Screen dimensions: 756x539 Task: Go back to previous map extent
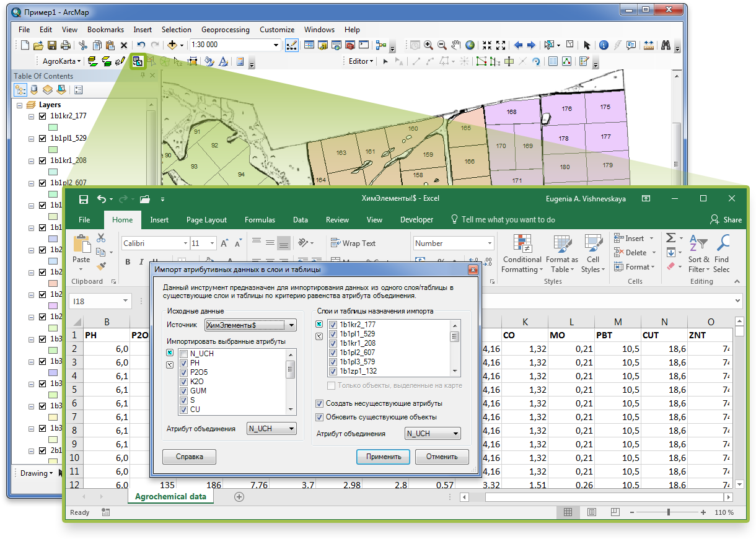click(x=518, y=45)
